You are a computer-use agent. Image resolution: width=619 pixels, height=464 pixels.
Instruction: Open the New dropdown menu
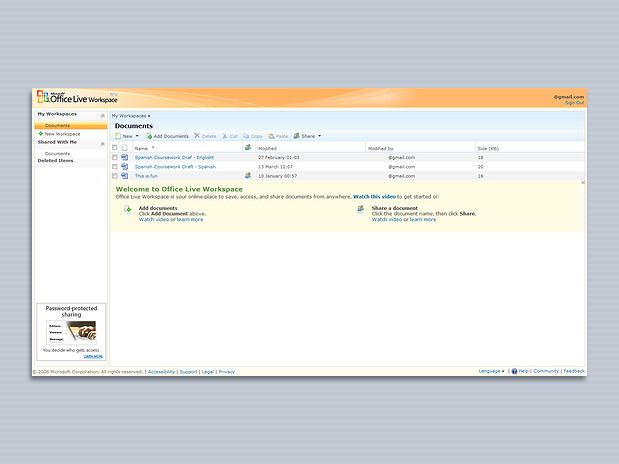coord(127,136)
